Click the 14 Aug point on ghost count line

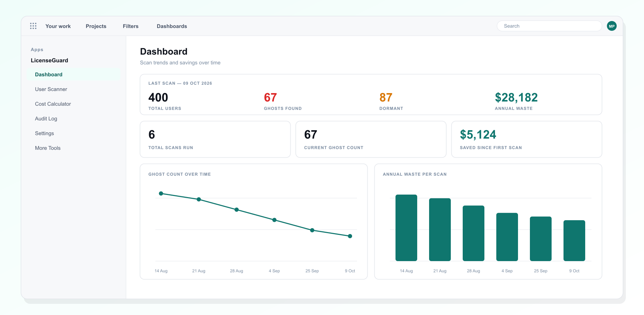[x=161, y=194]
